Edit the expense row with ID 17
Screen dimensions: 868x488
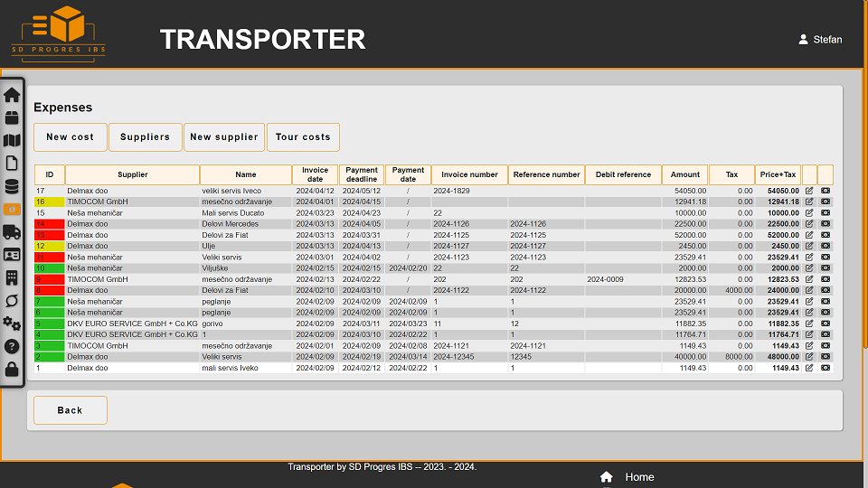click(809, 192)
